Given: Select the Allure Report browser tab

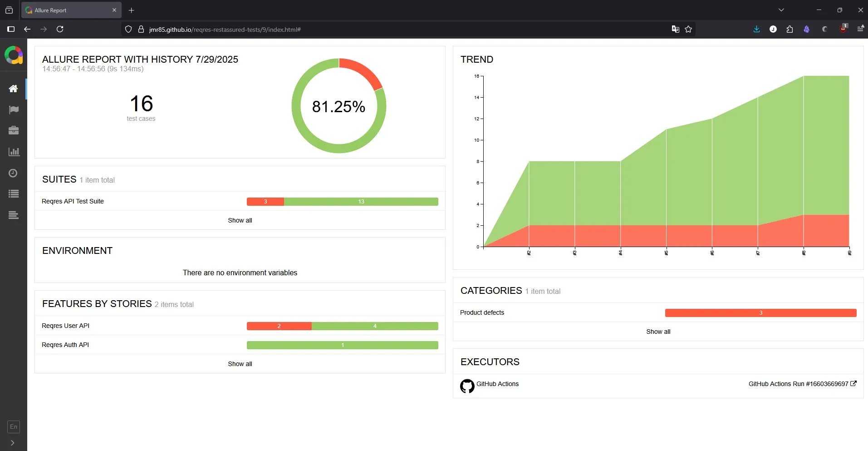Looking at the screenshot, I should coord(68,10).
